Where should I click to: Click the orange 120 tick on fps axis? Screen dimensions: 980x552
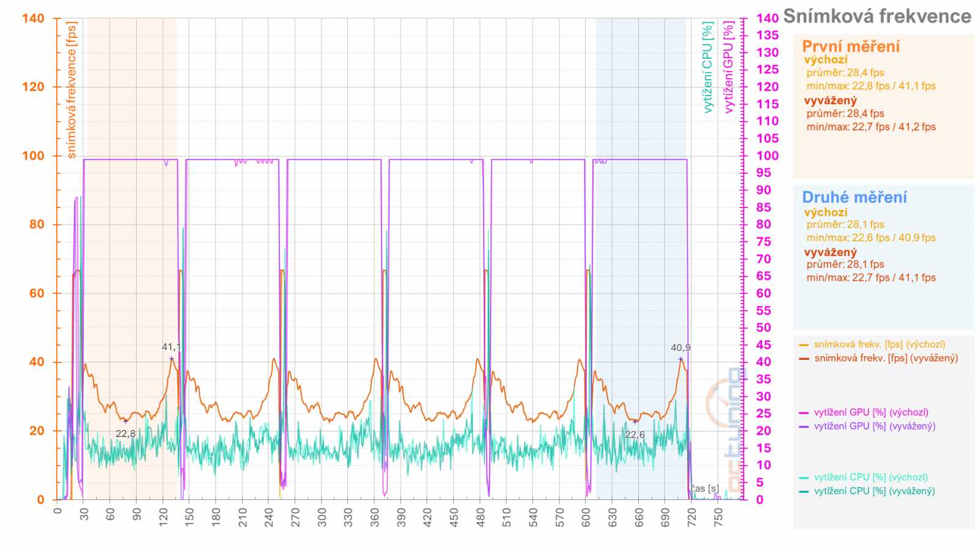coord(33,87)
